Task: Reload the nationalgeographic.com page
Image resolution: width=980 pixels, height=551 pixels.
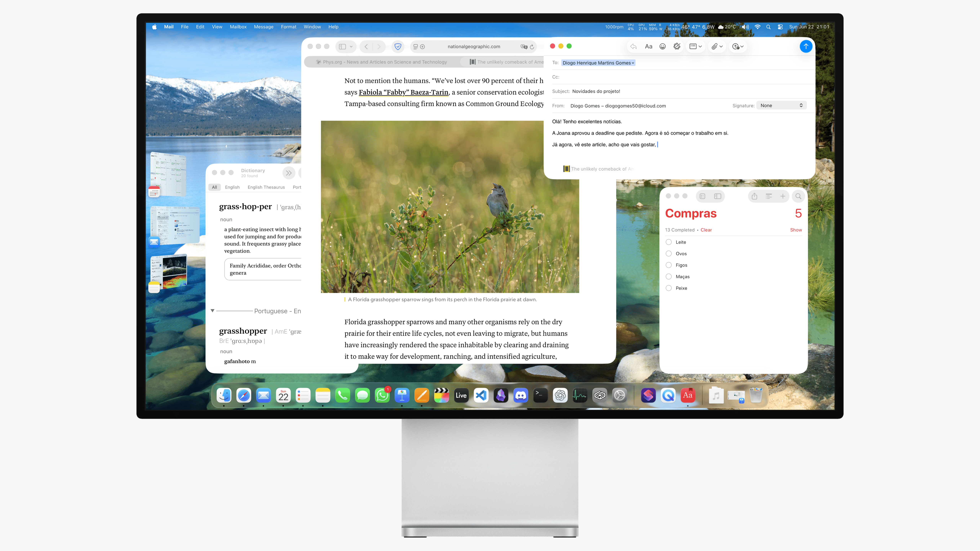Action: click(532, 47)
